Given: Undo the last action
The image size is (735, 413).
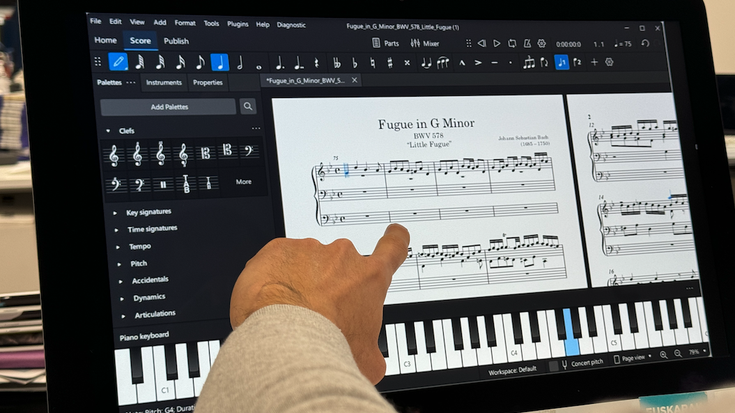Looking at the screenshot, I should pos(645,44).
